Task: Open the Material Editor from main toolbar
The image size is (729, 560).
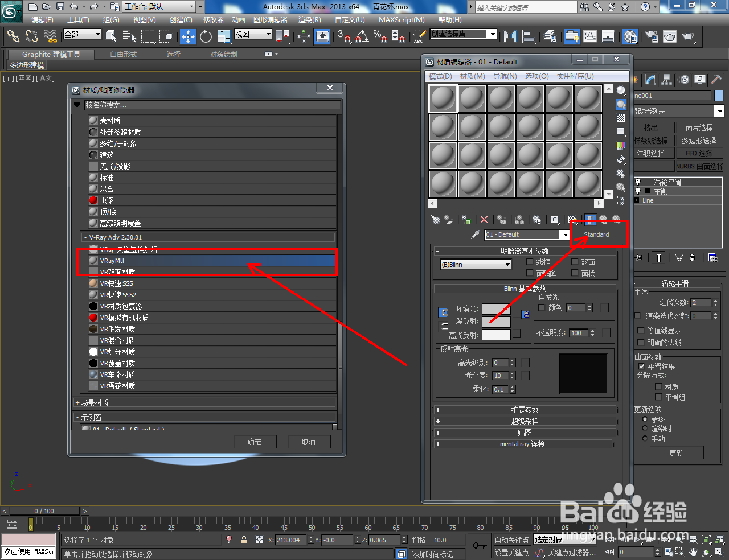Action: coord(630,36)
